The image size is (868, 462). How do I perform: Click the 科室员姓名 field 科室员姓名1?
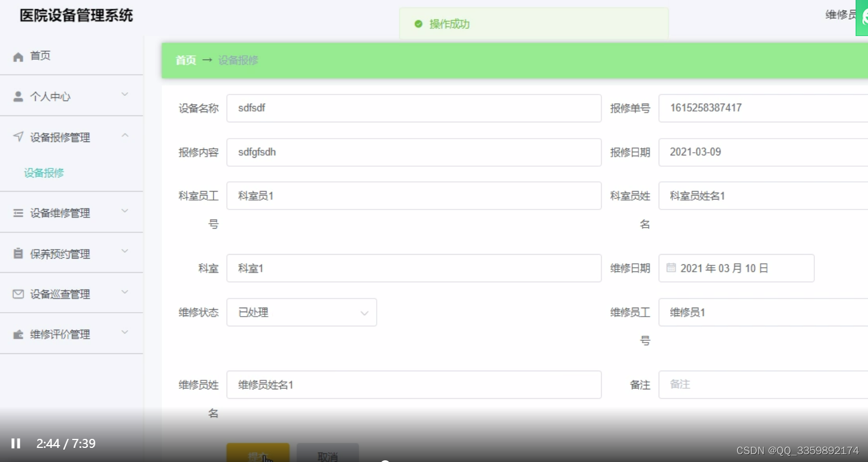coord(763,196)
